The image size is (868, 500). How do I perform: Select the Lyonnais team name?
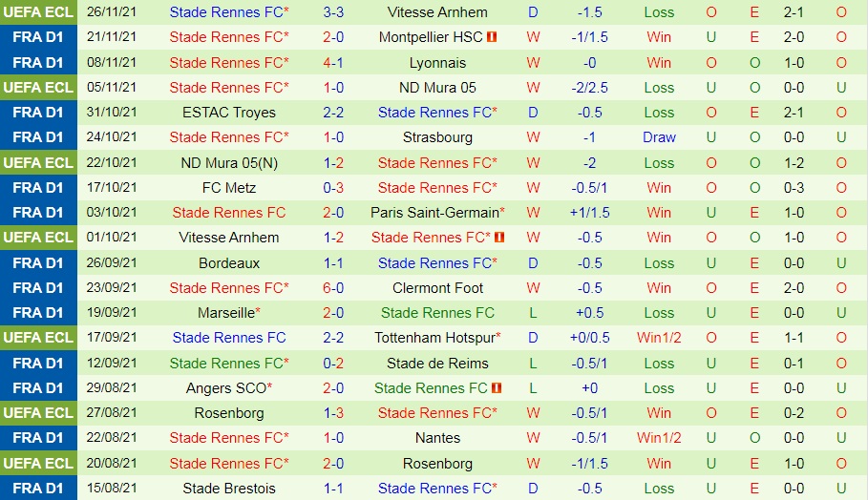point(437,63)
